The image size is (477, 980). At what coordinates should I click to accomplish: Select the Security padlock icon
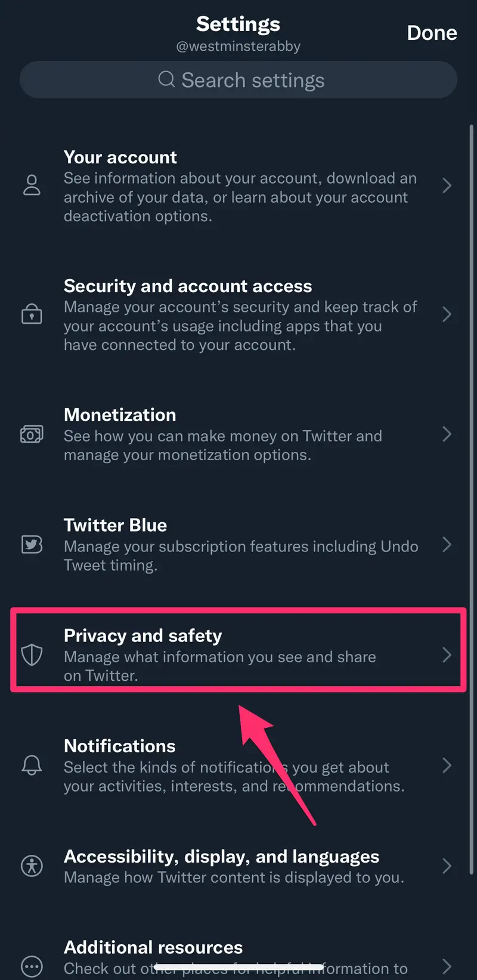32,314
